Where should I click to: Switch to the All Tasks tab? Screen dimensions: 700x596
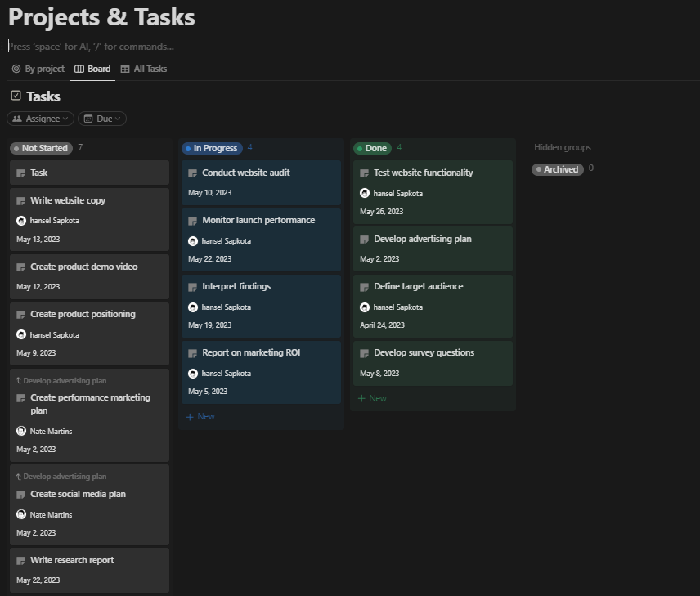[150, 69]
